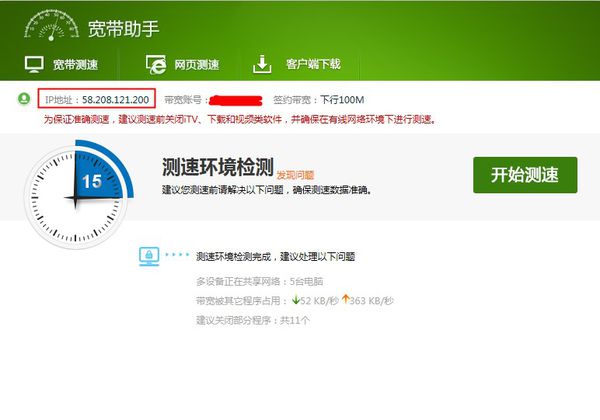The image size is (600, 420).
Task: Click the orange 发现问题 link
Action: (x=295, y=175)
